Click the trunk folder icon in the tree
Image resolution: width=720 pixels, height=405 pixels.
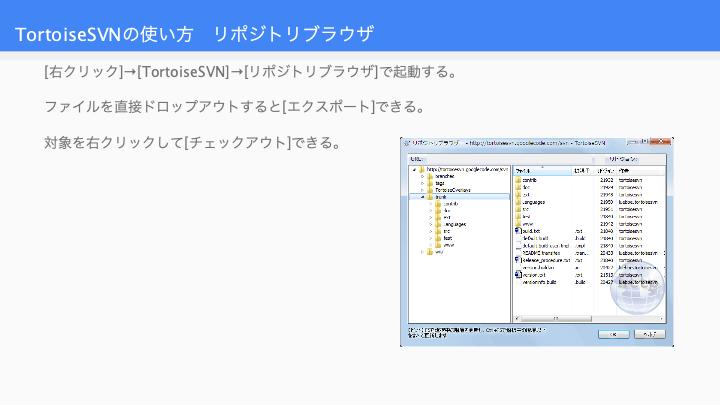[x=430, y=197]
